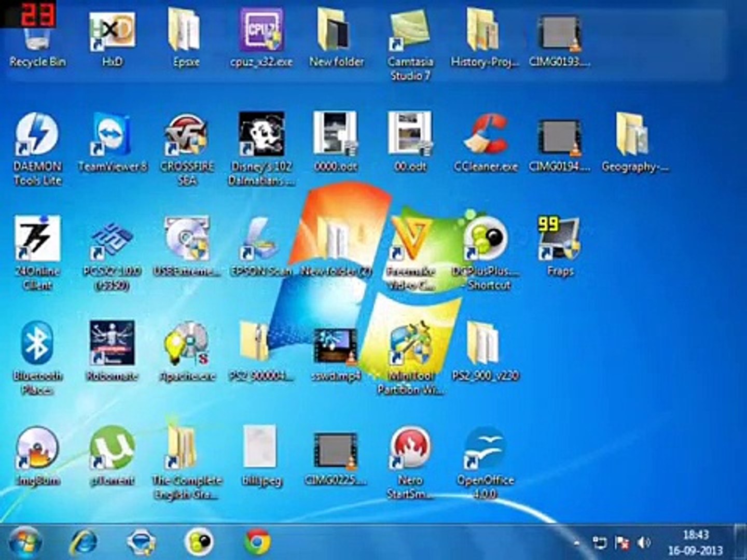Select the CROSSFIRE SEA game shortcut
The width and height of the screenshot is (747, 560).
[187, 149]
